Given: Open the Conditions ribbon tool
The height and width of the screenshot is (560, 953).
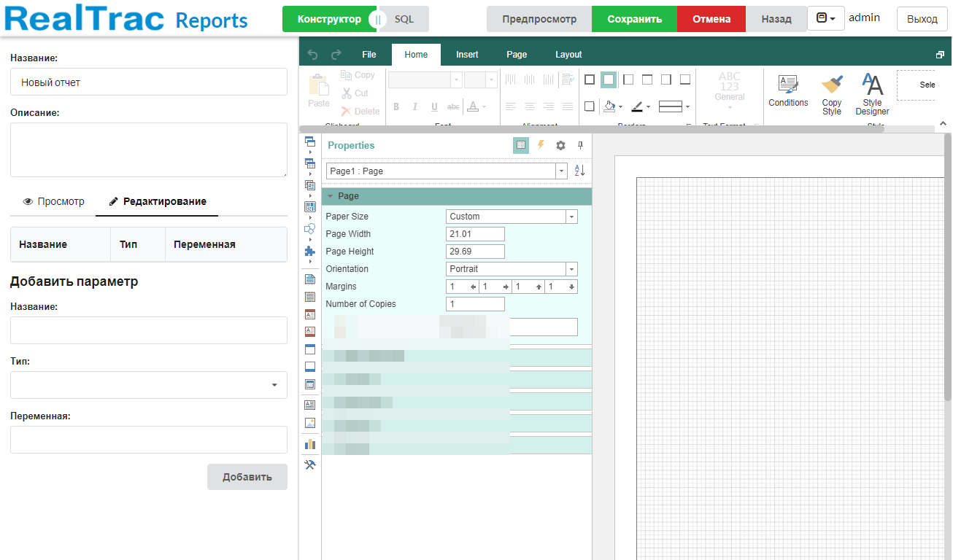Looking at the screenshot, I should click(788, 91).
